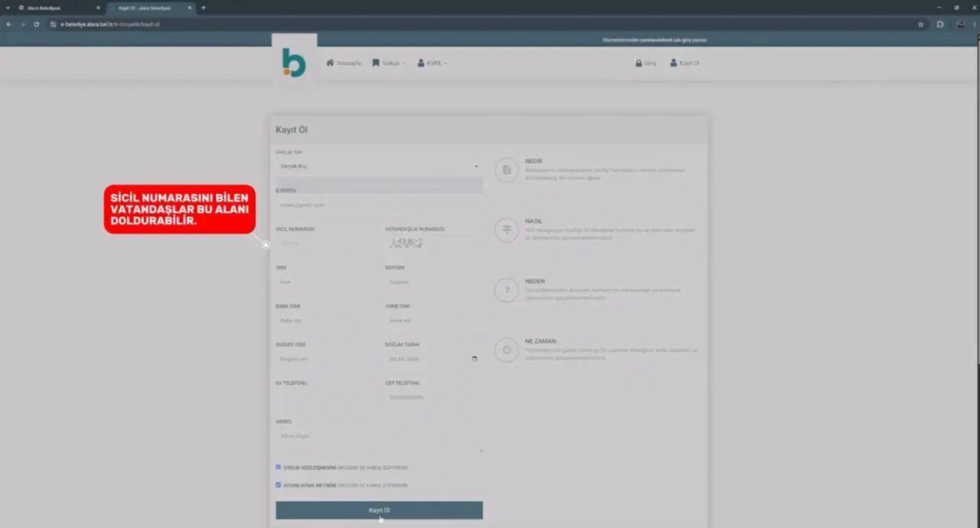980x528 pixels.
Task: Click the address bar URL
Action: tap(109, 25)
